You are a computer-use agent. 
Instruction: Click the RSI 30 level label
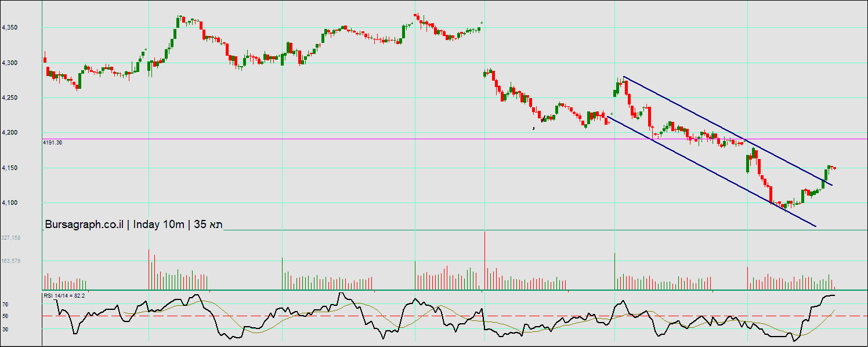pos(5,329)
